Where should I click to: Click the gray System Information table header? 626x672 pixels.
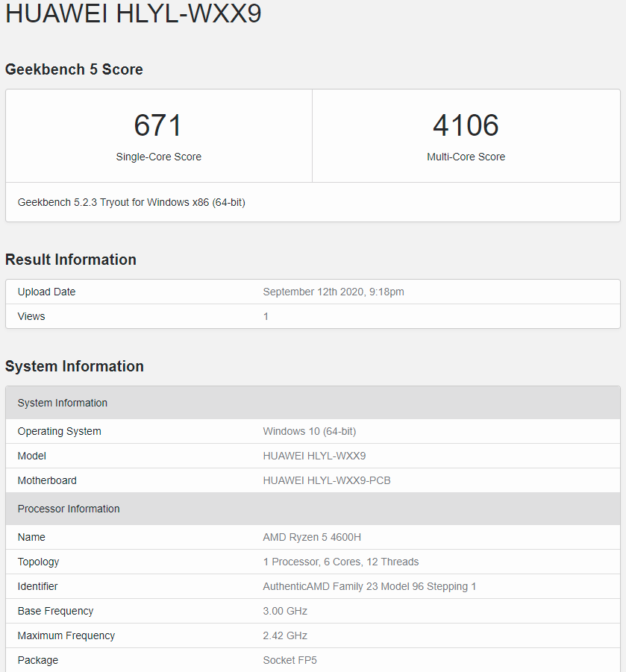[313, 403]
